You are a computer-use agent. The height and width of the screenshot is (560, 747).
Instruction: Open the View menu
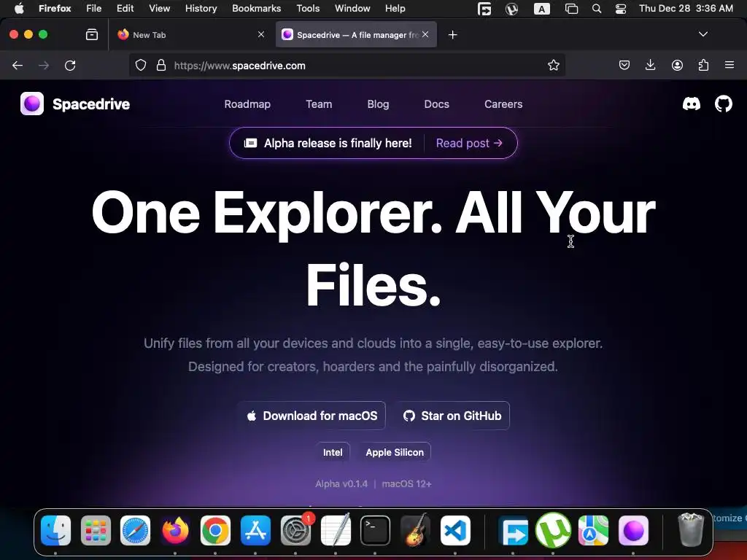point(159,8)
